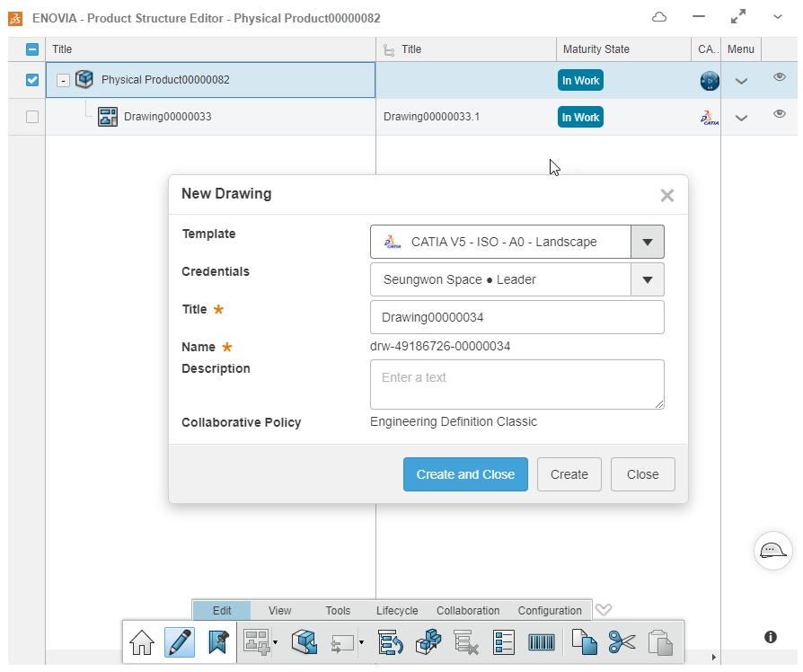Click the Description text area
This screenshot has height=672, width=803.
(516, 385)
